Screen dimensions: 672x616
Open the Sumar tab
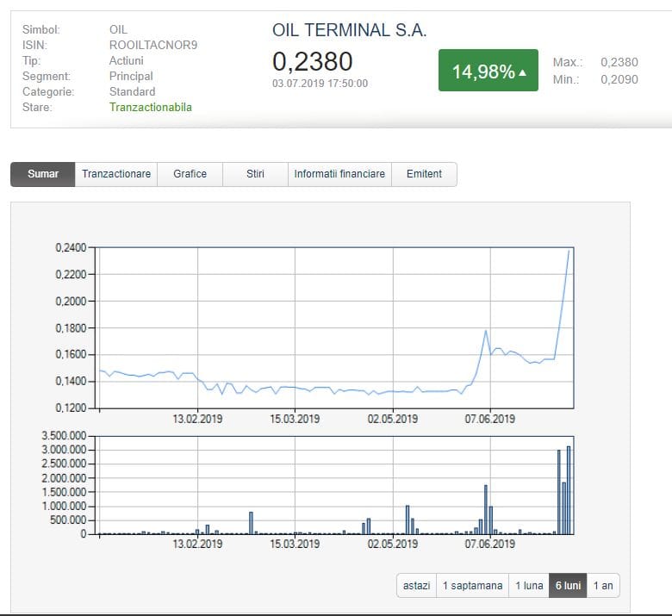(x=43, y=174)
